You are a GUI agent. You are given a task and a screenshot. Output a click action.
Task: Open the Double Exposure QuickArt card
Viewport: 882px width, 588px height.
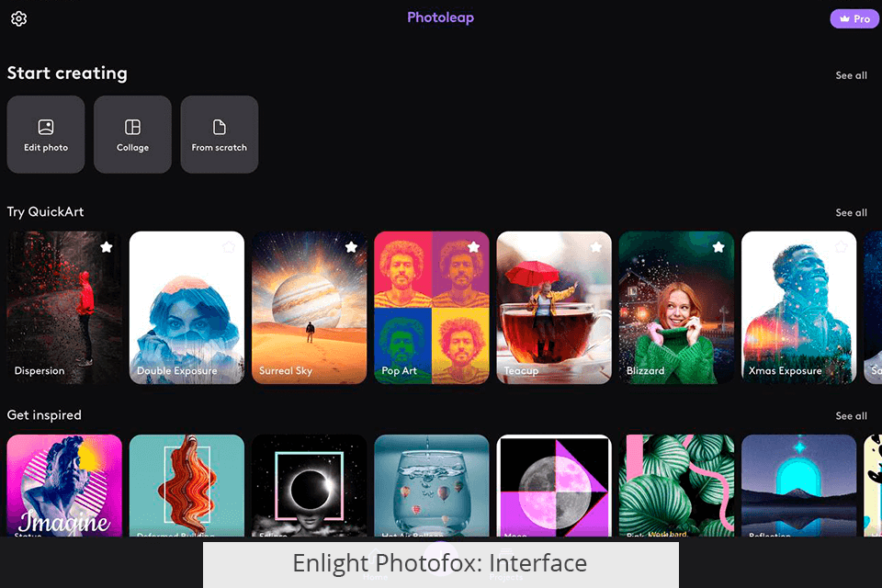coord(187,308)
